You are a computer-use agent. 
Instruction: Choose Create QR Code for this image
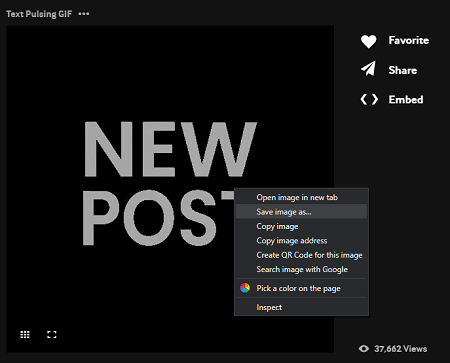point(302,255)
